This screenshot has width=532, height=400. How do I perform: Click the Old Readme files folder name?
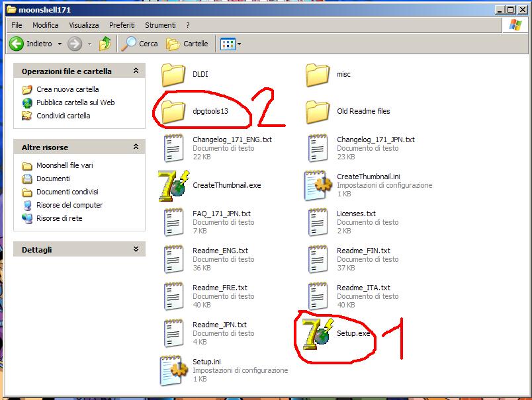pyautogui.click(x=363, y=111)
